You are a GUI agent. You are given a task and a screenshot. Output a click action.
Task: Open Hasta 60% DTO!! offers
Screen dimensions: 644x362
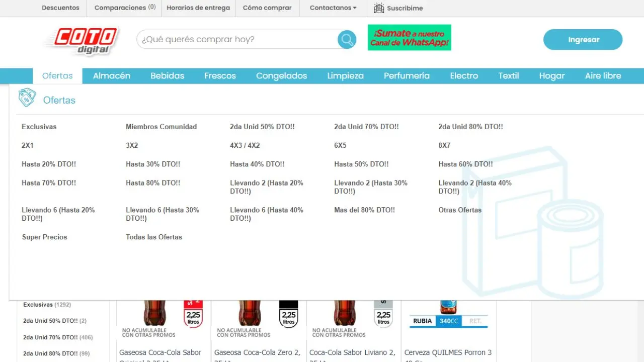coord(465,164)
